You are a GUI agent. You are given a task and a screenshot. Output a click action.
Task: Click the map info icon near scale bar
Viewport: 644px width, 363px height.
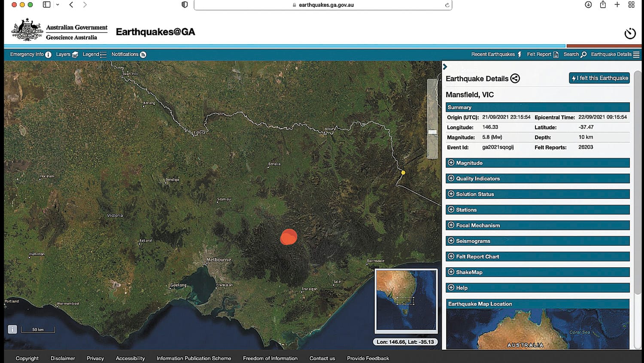pos(12,329)
